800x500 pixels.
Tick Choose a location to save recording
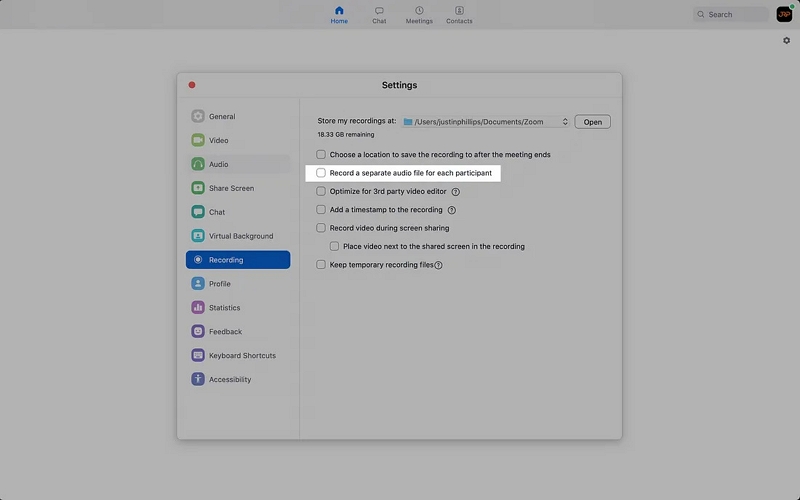321,155
